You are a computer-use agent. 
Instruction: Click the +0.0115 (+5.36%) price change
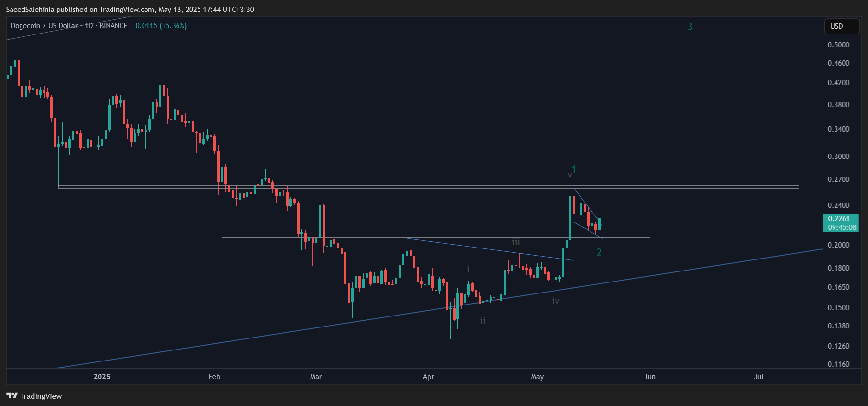point(159,26)
